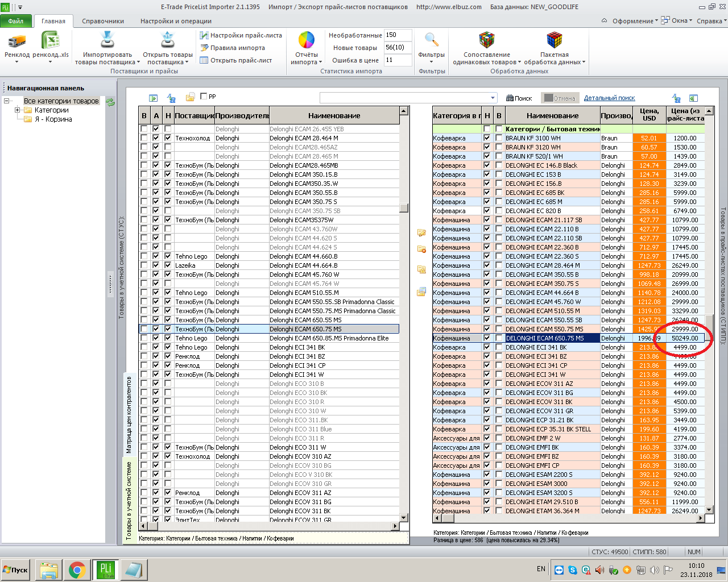Switch to Настройки и операции tab
This screenshot has width=728, height=582.
click(x=176, y=21)
